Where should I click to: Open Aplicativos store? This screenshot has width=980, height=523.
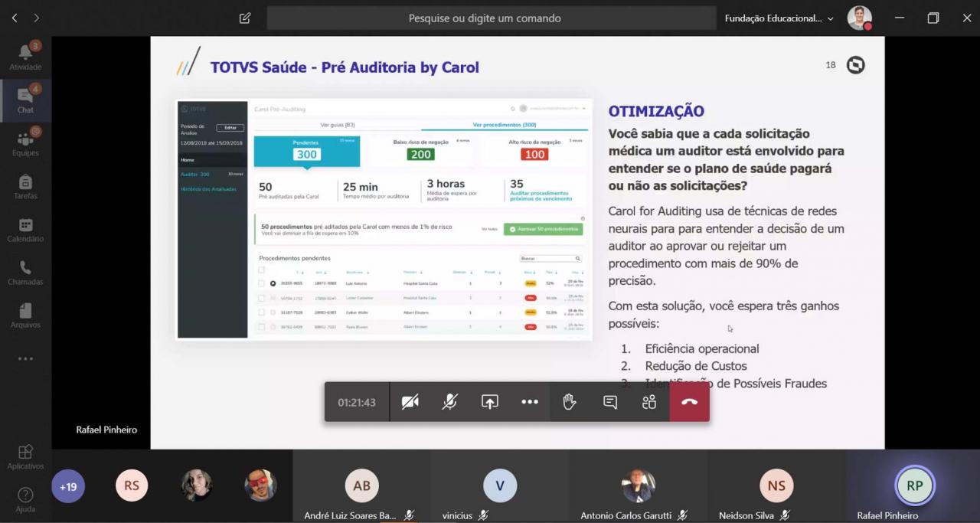pos(25,456)
